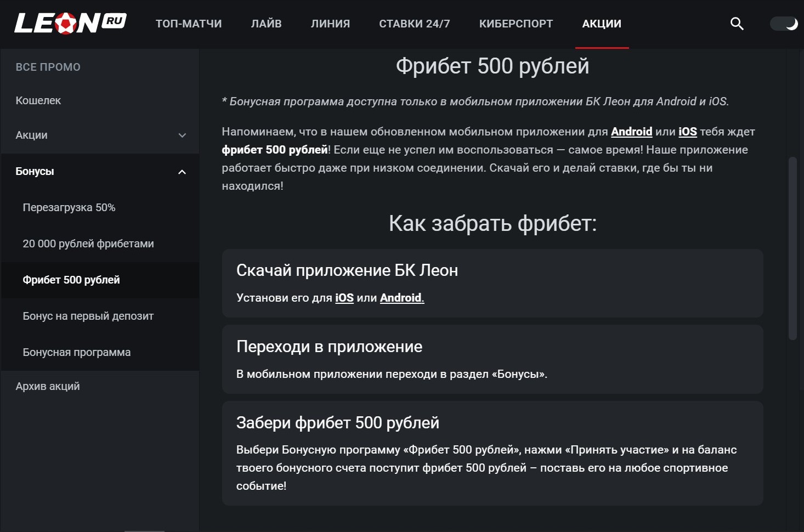Open the ЛИНИЯ tab
Screen dimensions: 804x532
pyautogui.click(x=330, y=24)
